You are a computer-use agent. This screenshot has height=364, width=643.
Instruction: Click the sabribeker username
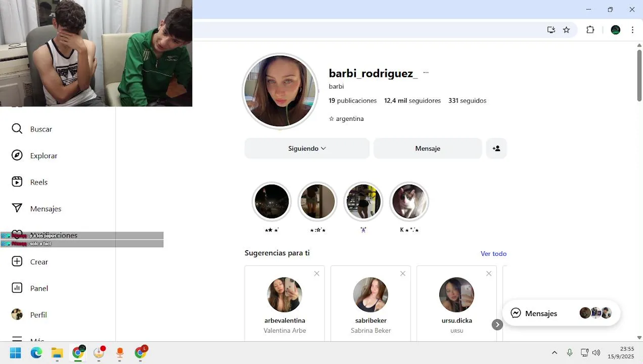(x=371, y=321)
